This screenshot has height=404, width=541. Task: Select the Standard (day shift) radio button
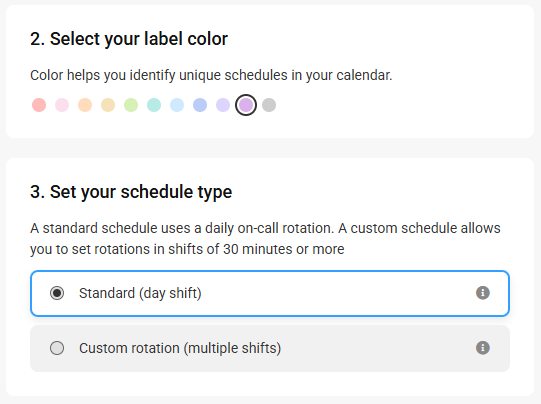pos(57,293)
